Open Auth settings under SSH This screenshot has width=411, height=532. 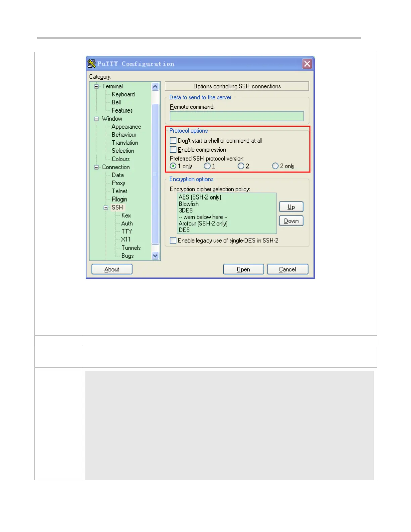127,223
